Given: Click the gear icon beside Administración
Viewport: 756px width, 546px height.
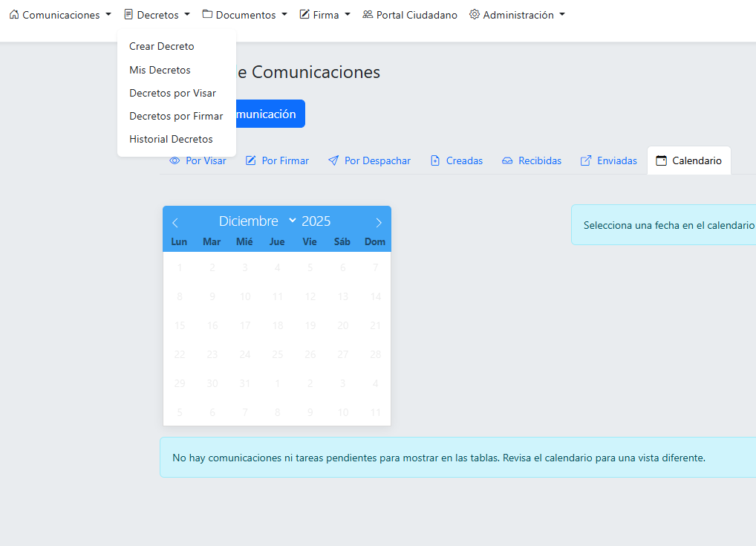Looking at the screenshot, I should coord(475,14).
